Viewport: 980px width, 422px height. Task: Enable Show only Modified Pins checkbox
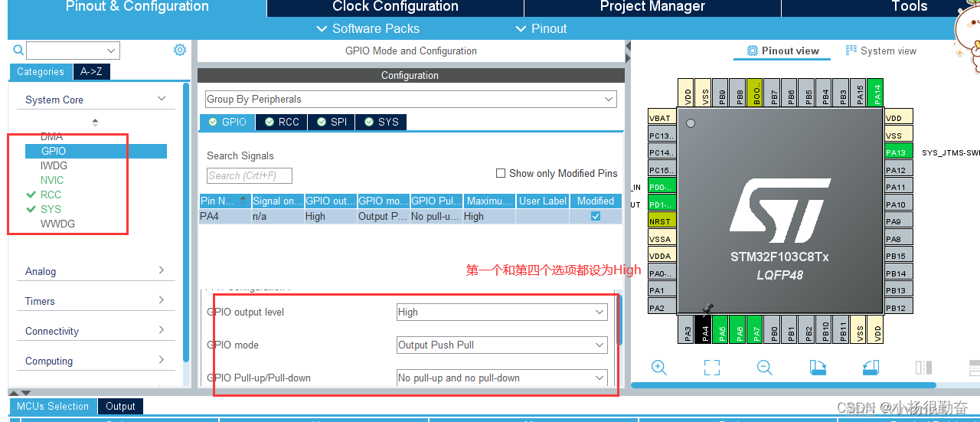pos(501,173)
